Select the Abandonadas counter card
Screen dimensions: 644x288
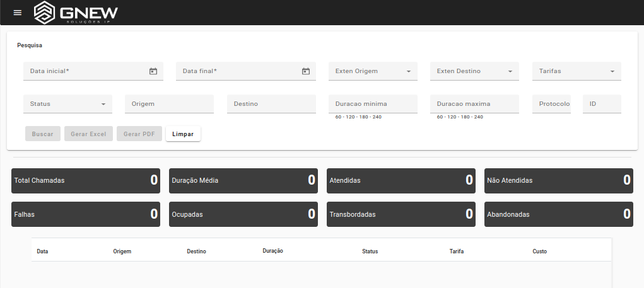click(559, 214)
